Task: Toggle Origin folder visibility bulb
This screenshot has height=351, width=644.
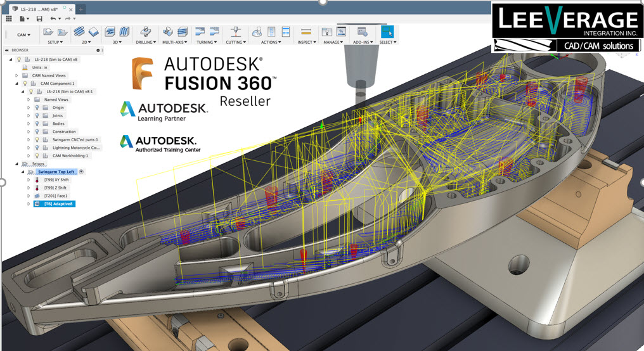Action: coord(37,108)
